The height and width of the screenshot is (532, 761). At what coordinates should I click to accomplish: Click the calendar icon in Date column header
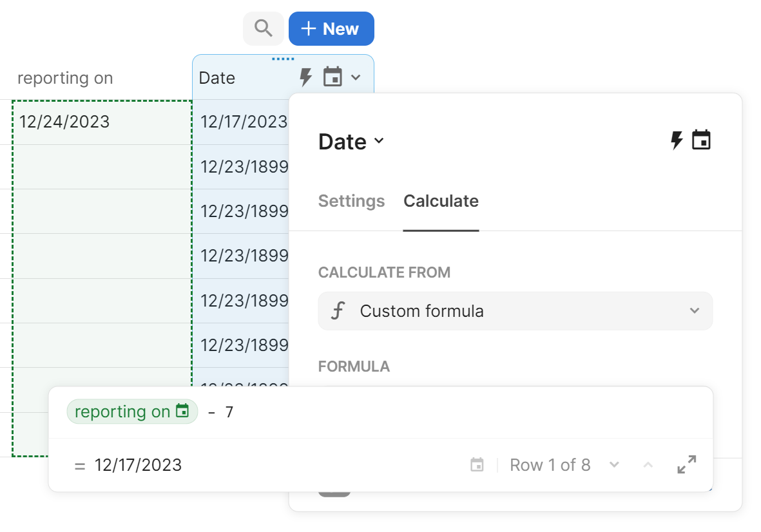(332, 78)
